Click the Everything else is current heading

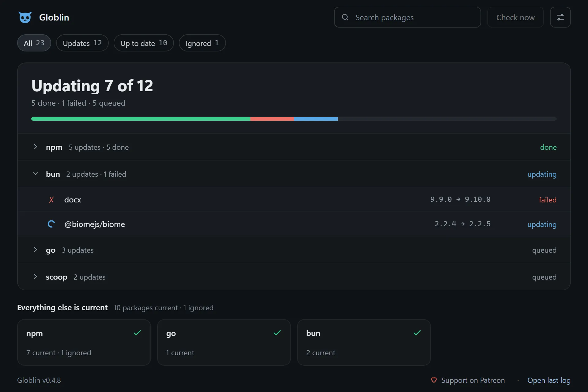62,307
